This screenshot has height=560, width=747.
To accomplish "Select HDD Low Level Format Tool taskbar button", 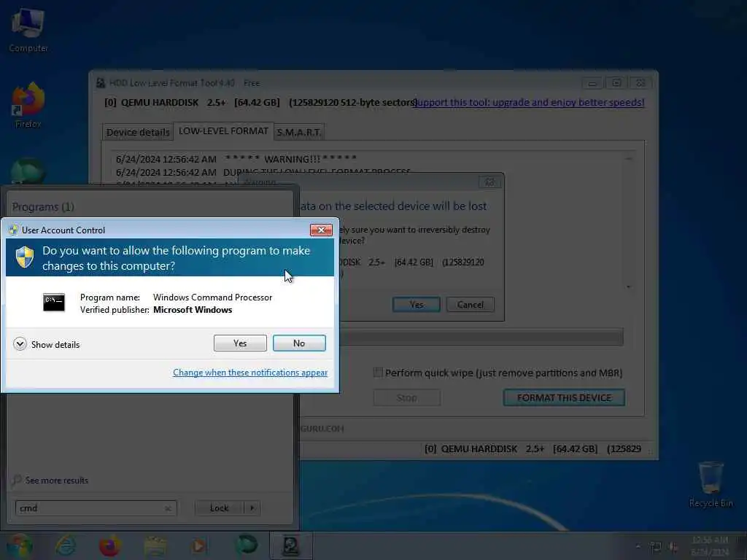I will click(x=291, y=545).
